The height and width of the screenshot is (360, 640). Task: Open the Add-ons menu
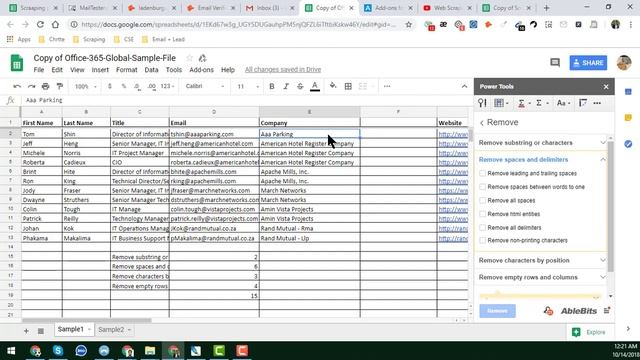coord(201,70)
